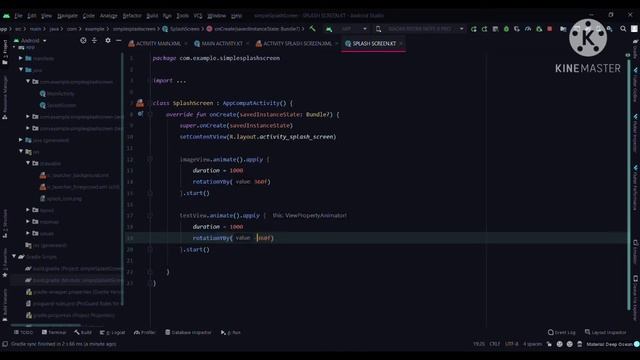Image resolution: width=640 pixels, height=360 pixels.
Task: Open the Logcat tool window
Action: [113, 332]
